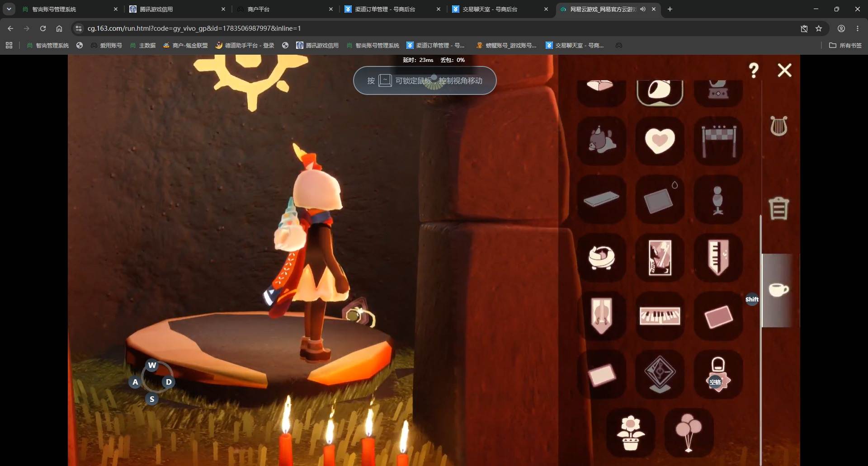868x466 pixels.
Task: Select the flower pot prop icon
Action: [631, 433]
